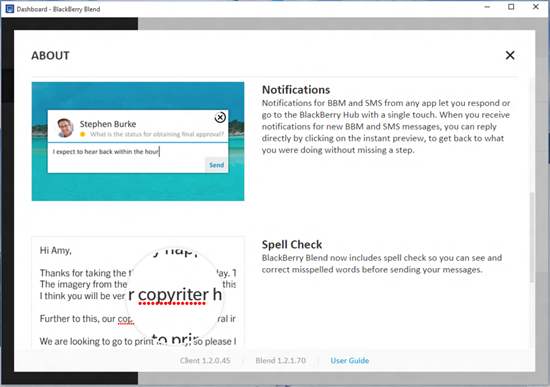Close the BlackBerry Blend window
550x387 pixels.
(536, 7)
